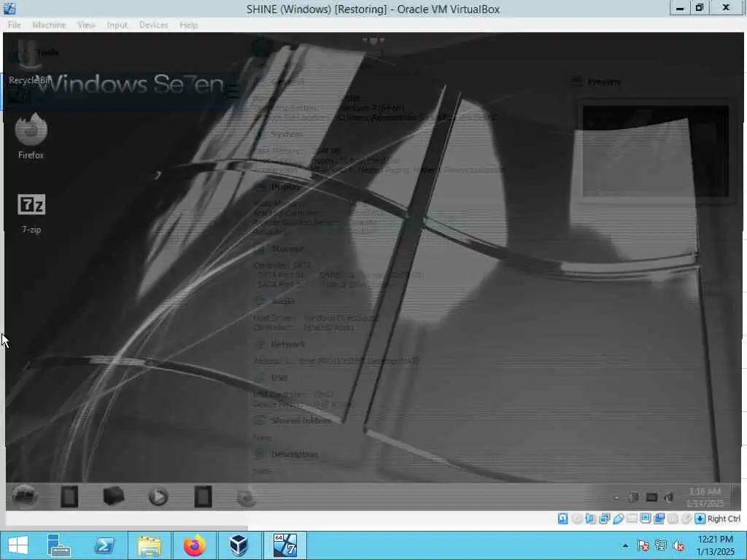The width and height of the screenshot is (747, 560).
Task: Open the Help menu
Action: (189, 25)
